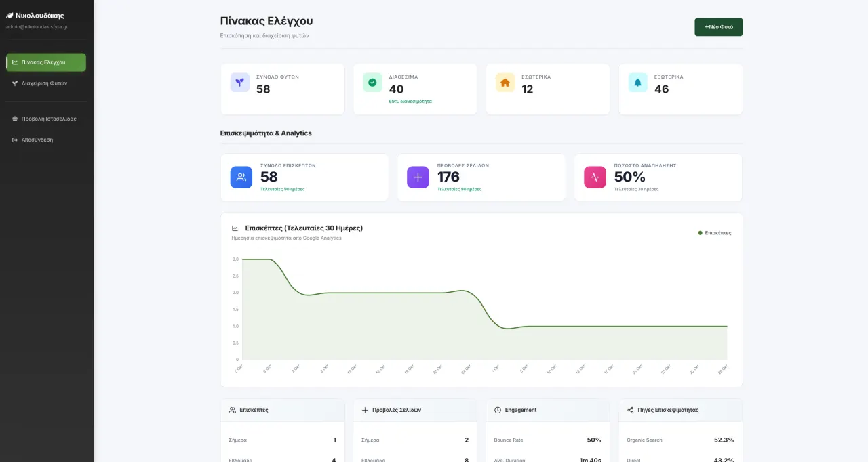
Task: Click the Πίνακας Ελέγχου page heading
Action: [267, 21]
